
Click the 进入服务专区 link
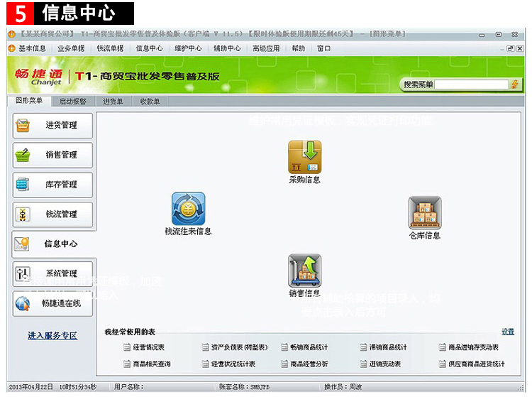pyautogui.click(x=52, y=335)
